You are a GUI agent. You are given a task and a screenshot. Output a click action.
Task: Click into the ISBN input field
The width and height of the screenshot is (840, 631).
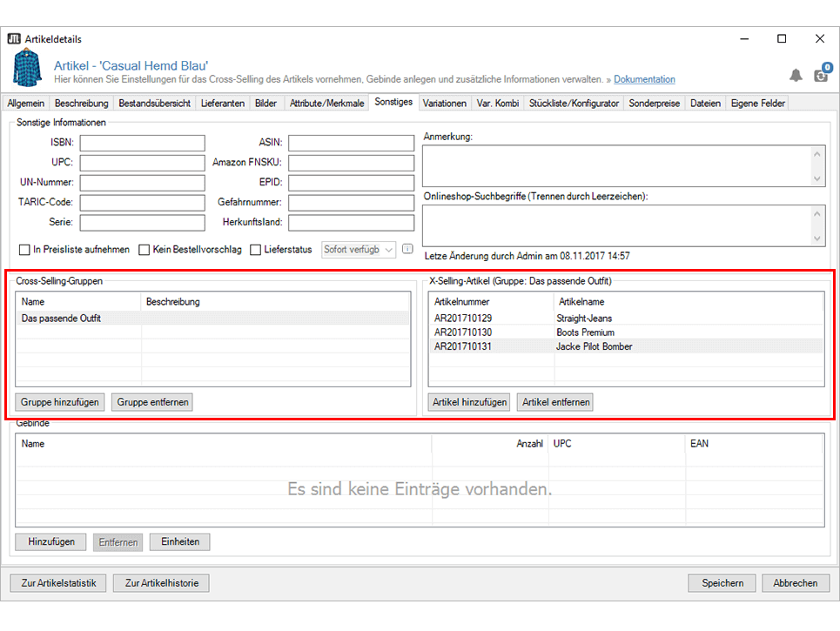142,143
